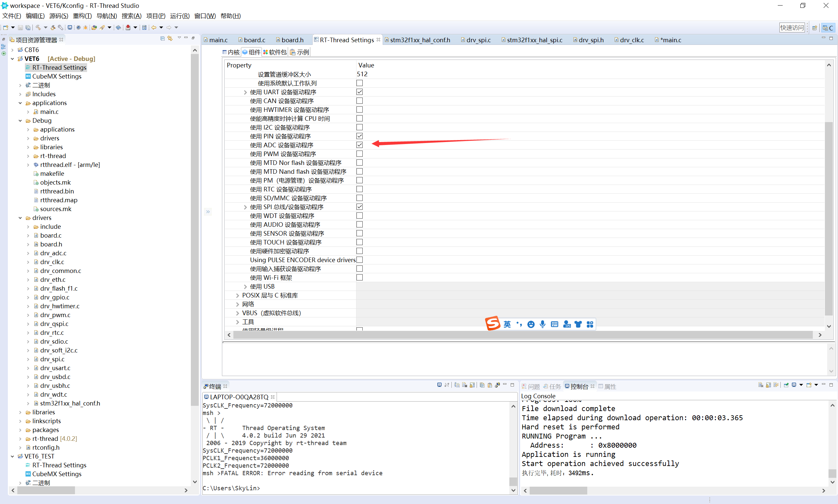
Task: Enable the CAN device driver checkbox
Action: coord(360,100)
